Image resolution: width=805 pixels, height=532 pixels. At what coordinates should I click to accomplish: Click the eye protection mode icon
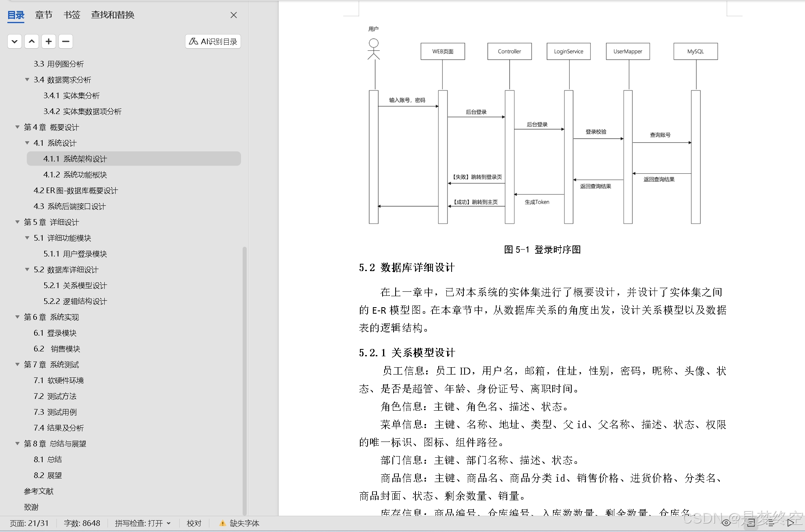click(x=726, y=523)
